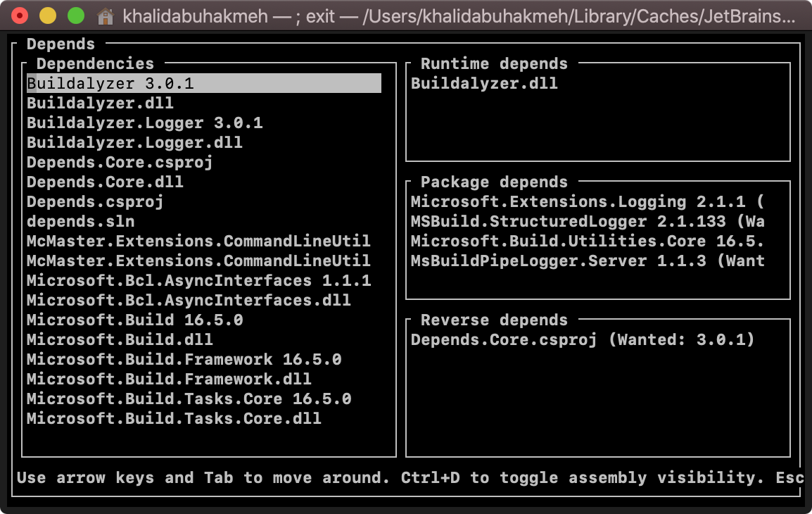Select MsBuildPipeLogger.Server 1.1.3 package
Viewport: 812px width, 514px height.
pos(588,261)
